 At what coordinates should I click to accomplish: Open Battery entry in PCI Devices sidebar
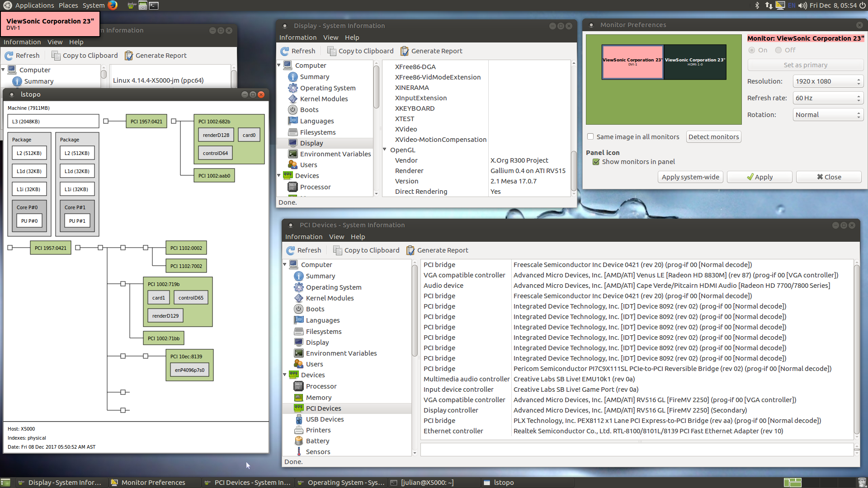317,441
